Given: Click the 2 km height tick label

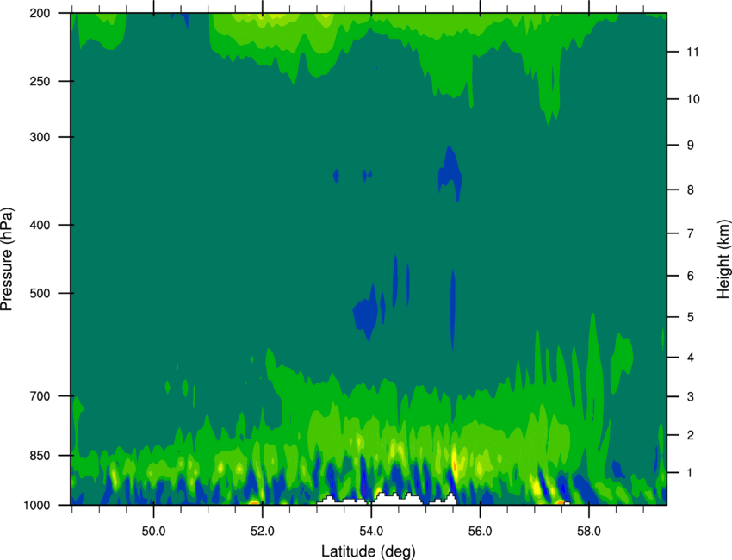Looking at the screenshot, I should (x=691, y=435).
